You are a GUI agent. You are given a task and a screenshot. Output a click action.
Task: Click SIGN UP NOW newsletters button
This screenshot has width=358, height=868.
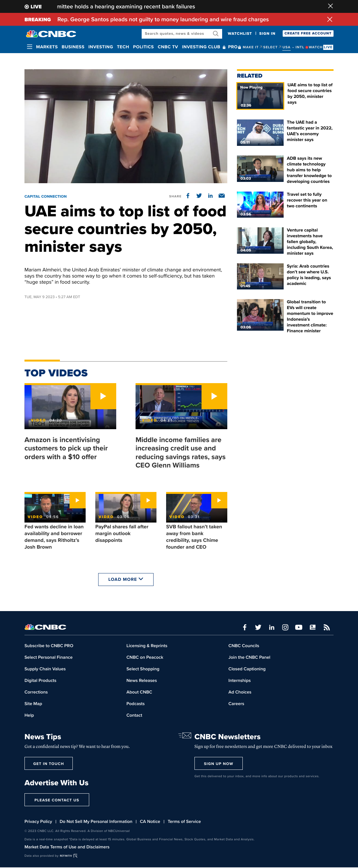tap(218, 763)
